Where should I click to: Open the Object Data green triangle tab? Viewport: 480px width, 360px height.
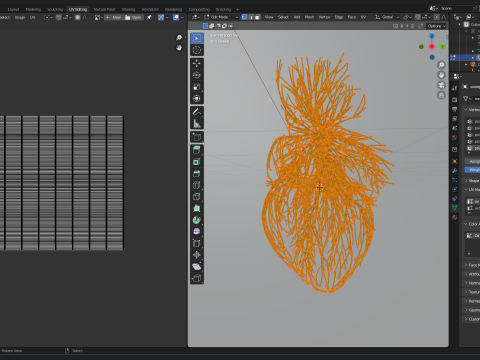coord(455,208)
